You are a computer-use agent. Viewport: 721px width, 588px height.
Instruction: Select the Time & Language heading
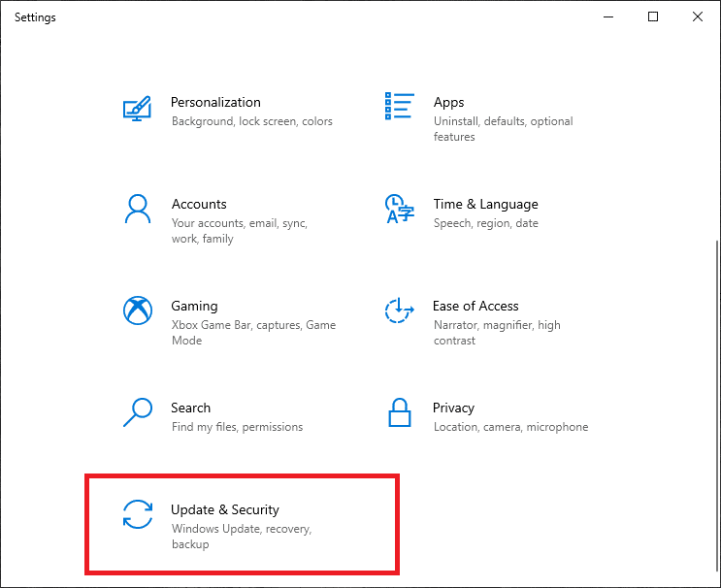coord(485,204)
